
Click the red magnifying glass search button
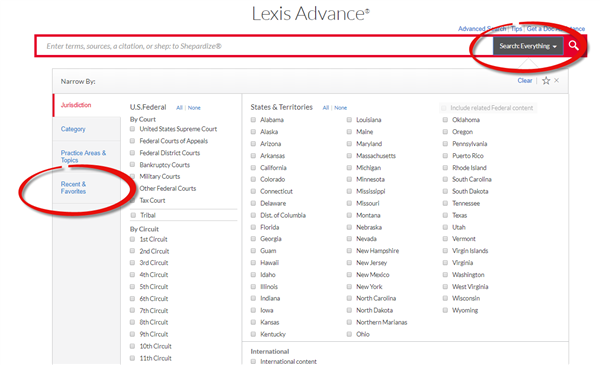573,46
